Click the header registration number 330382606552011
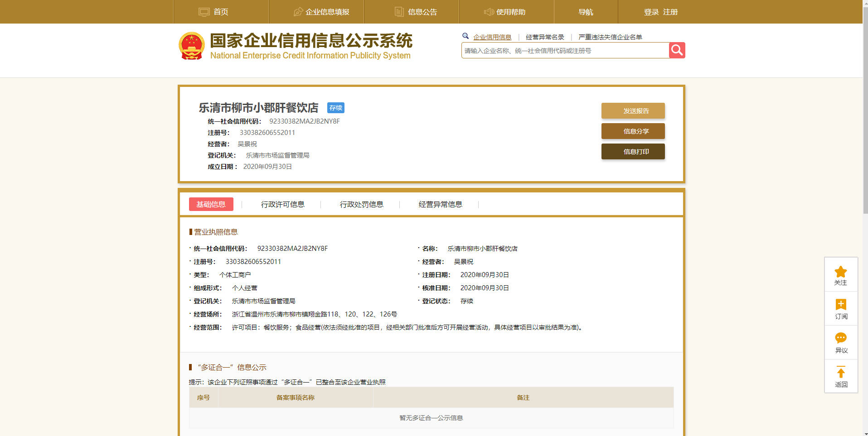The height and width of the screenshot is (436, 868). pyautogui.click(x=267, y=133)
